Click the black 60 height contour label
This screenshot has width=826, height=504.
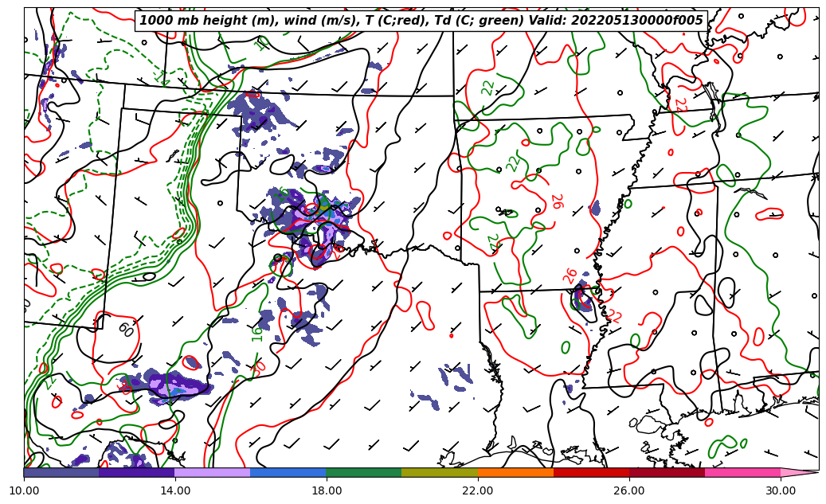[125, 328]
